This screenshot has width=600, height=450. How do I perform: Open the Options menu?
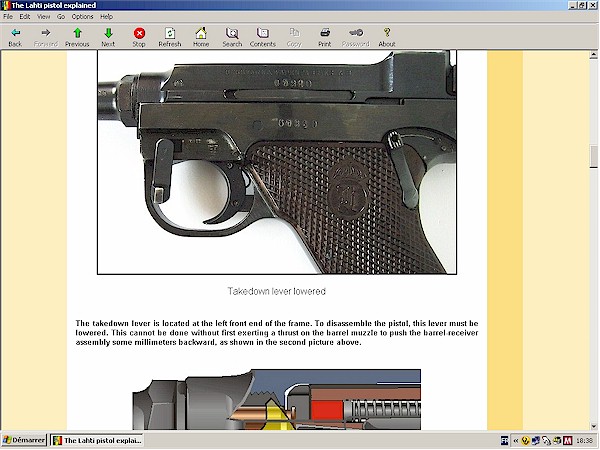coord(82,16)
